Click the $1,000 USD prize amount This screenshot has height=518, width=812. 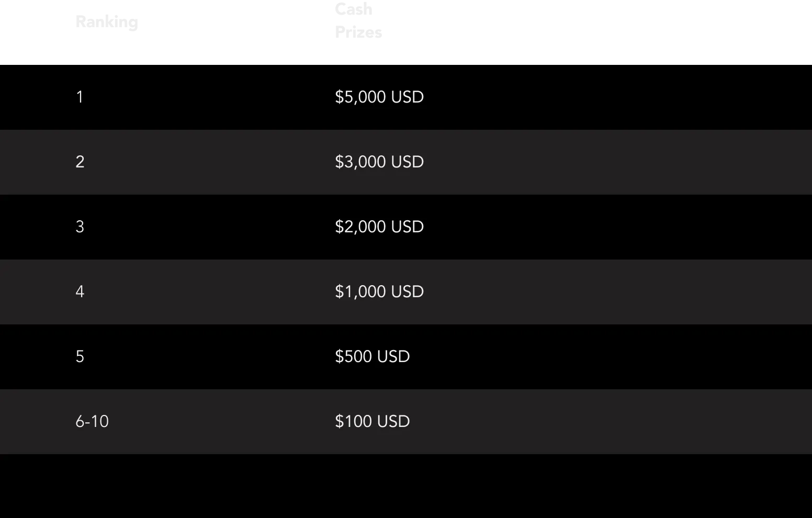click(x=379, y=291)
